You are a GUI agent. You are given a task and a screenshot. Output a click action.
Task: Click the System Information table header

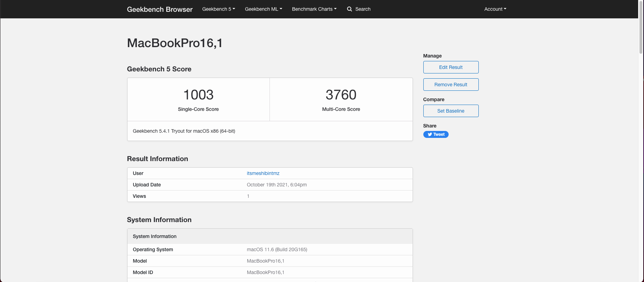(270, 236)
